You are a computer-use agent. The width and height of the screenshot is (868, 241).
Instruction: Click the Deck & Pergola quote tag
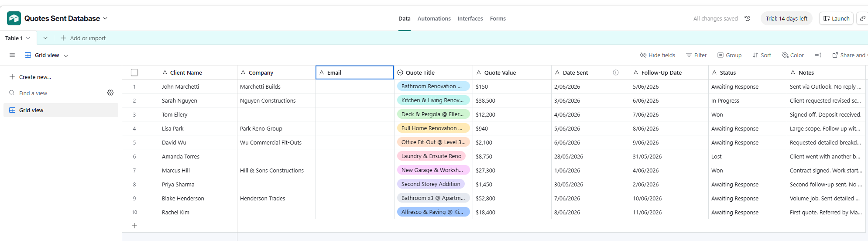433,114
